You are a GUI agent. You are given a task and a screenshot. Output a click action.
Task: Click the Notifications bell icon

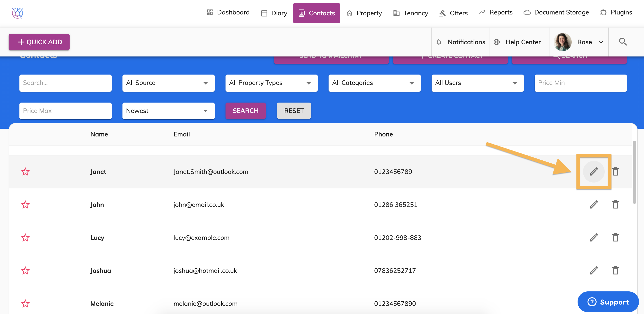click(439, 42)
